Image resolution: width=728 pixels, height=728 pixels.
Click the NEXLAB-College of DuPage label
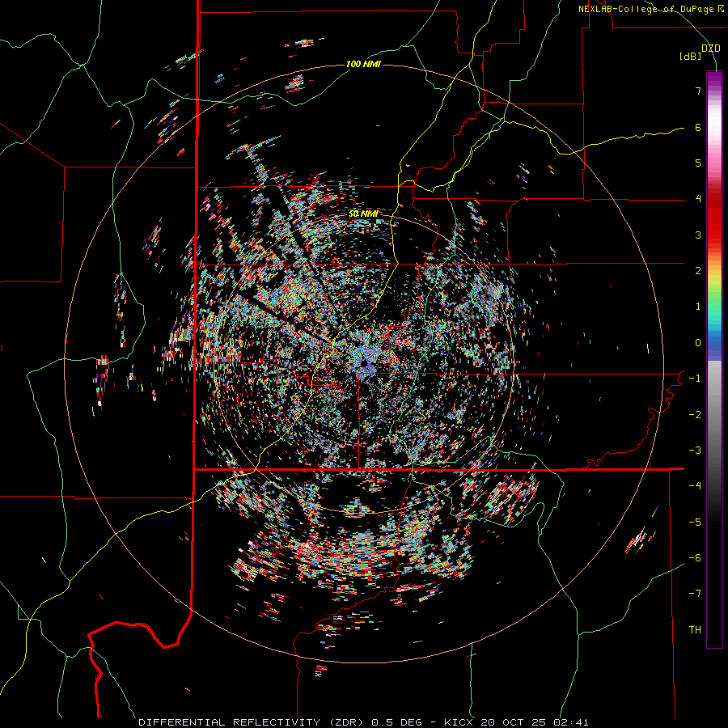[x=645, y=9]
